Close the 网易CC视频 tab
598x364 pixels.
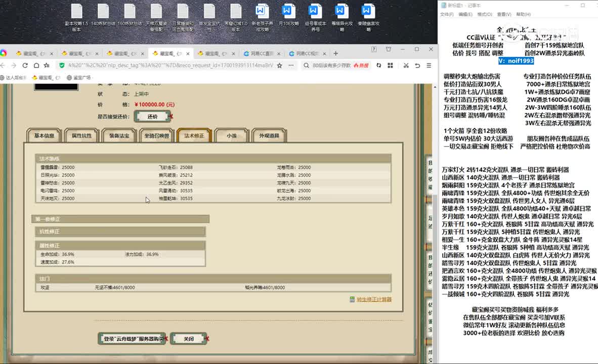[x=324, y=54]
